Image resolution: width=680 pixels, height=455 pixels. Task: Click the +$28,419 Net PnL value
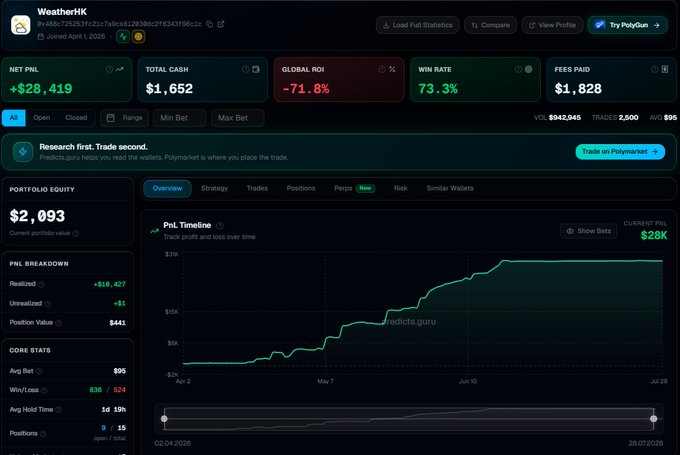(x=41, y=89)
